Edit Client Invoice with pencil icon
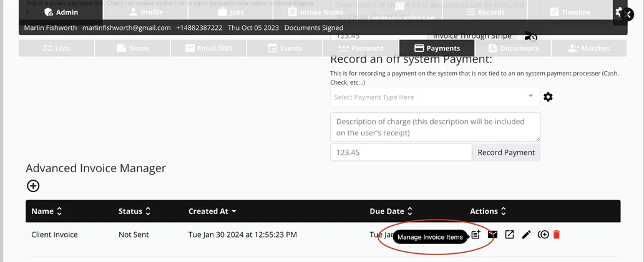The image size is (644, 262). pyautogui.click(x=526, y=235)
